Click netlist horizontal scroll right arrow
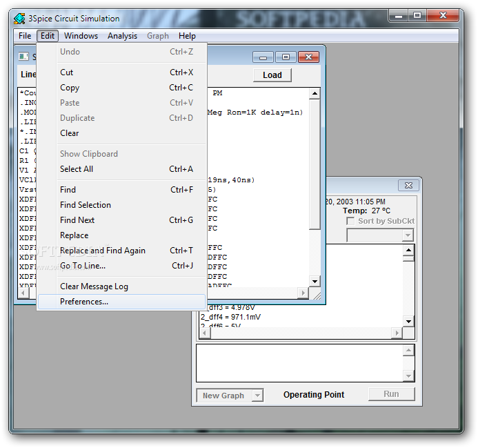 (303, 293)
